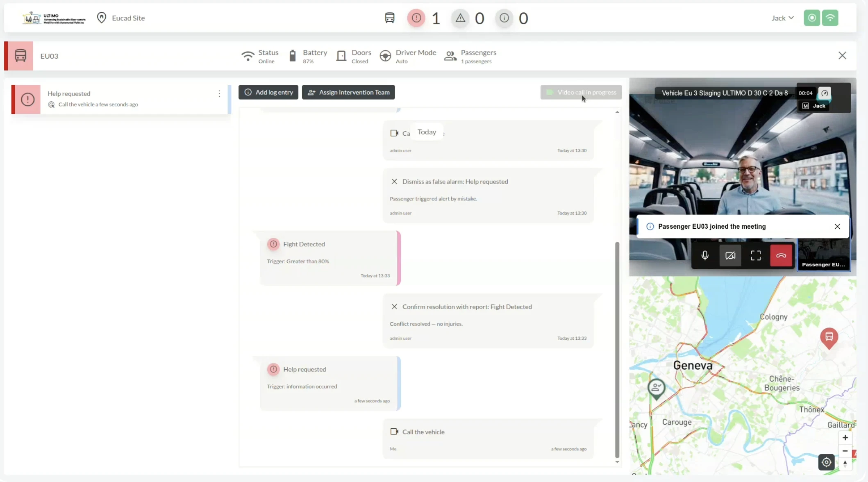Select the warning alerts triangle icon
Image resolution: width=868 pixels, height=482 pixels.
click(460, 18)
